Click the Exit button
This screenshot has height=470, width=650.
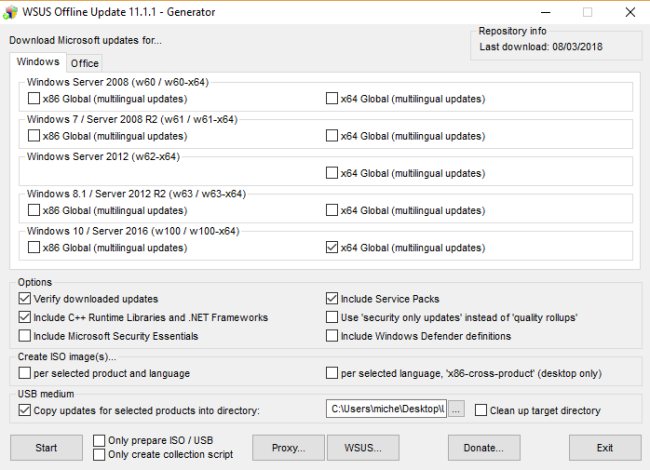coord(605,448)
